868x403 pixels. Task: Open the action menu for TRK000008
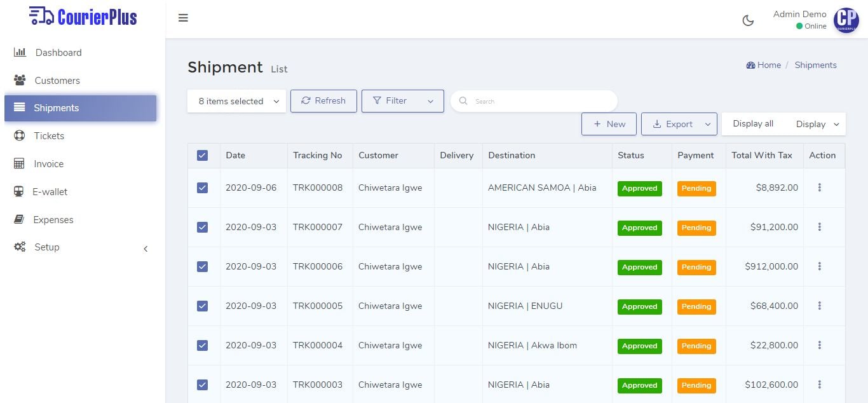[x=819, y=188]
